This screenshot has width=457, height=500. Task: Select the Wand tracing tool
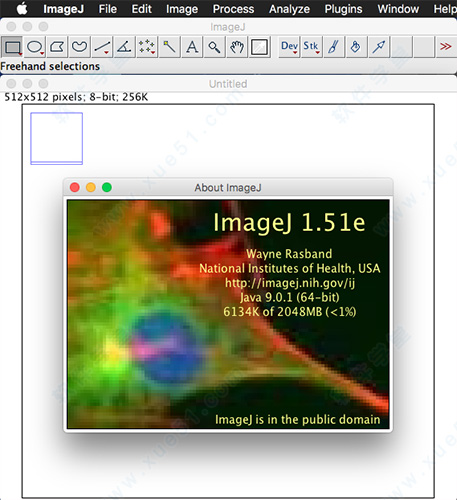tap(169, 47)
